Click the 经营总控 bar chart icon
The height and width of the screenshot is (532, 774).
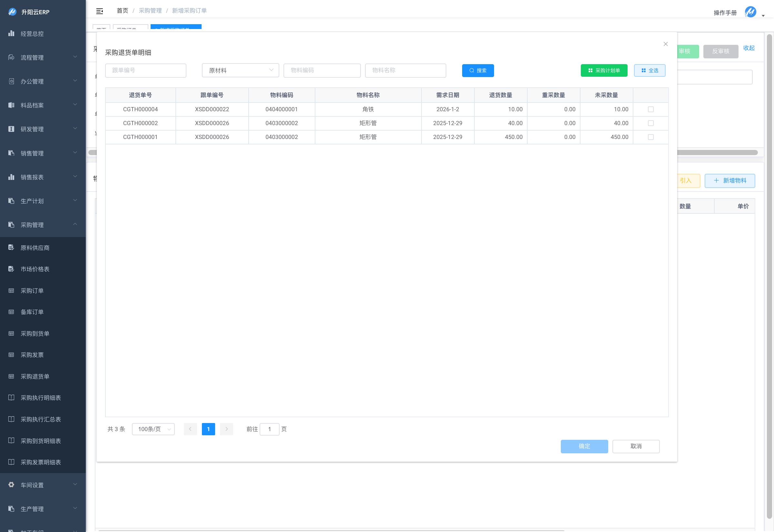(11, 33)
